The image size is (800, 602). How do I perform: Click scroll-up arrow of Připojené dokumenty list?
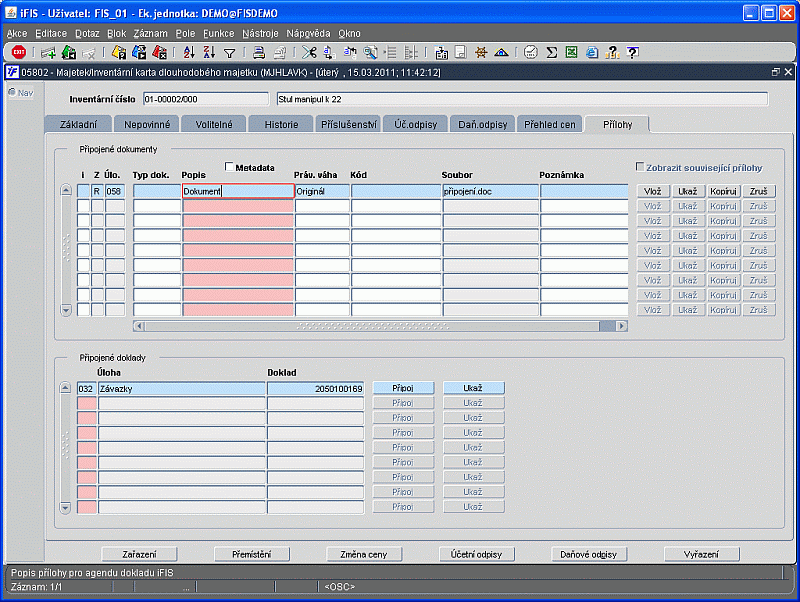(x=66, y=190)
